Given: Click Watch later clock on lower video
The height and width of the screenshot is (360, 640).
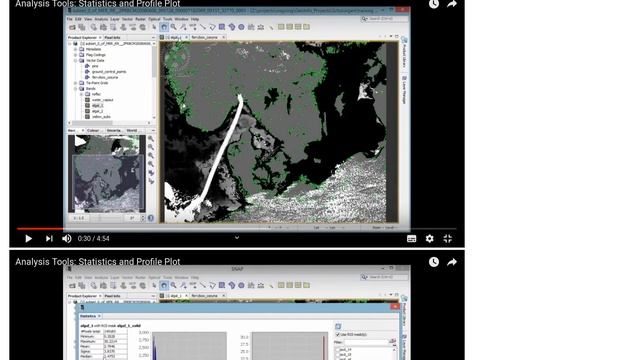Looking at the screenshot, I should pyautogui.click(x=434, y=262).
